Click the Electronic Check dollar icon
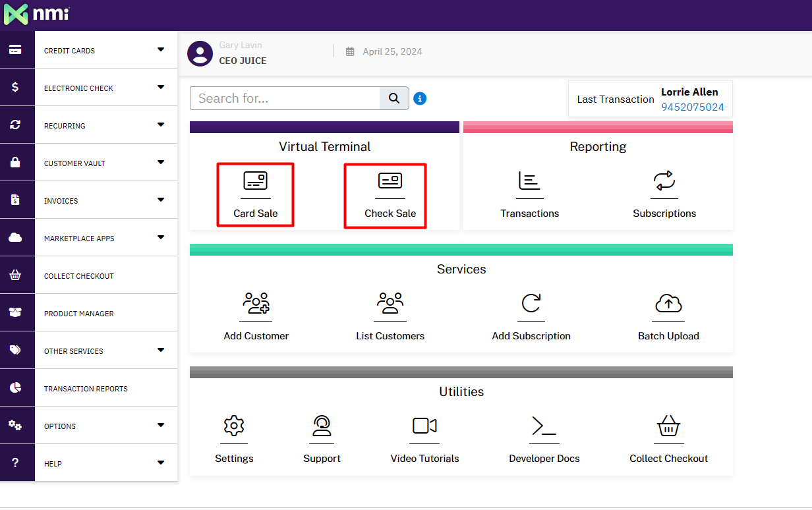Screen dimensions: 812x510 [15, 87]
